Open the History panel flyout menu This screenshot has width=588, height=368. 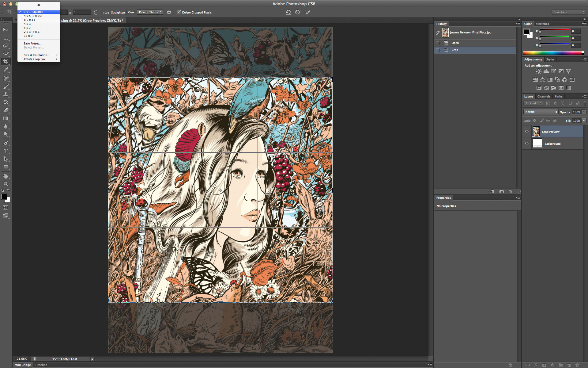[518, 24]
